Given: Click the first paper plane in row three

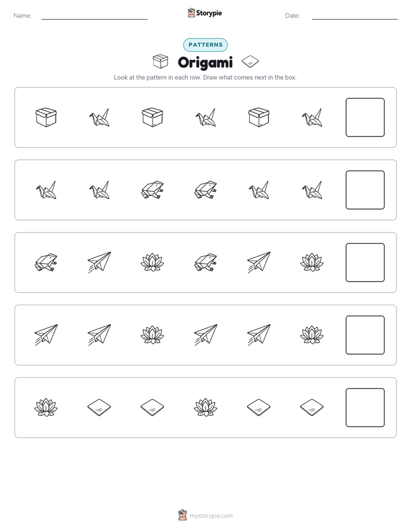Looking at the screenshot, I should (x=100, y=263).
